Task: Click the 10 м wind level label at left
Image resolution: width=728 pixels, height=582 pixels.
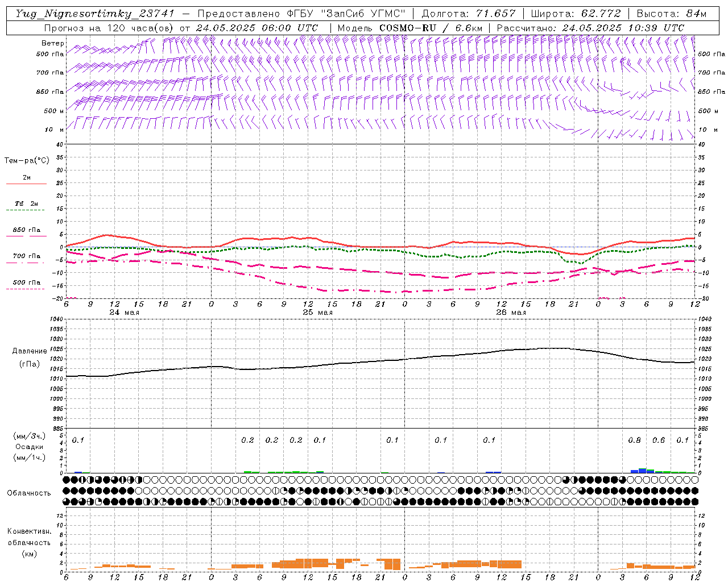Action: 55,130
